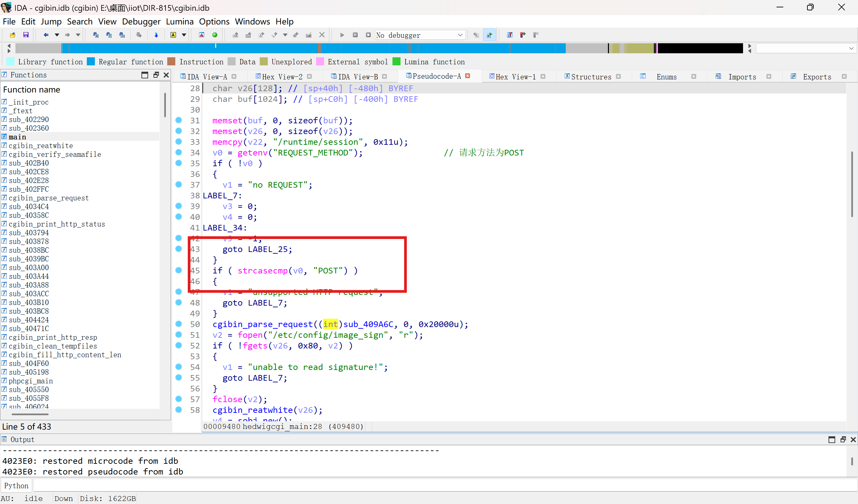Close the Pseudocode-A tab
Viewport: 858px width, 504px height.
tap(468, 76)
